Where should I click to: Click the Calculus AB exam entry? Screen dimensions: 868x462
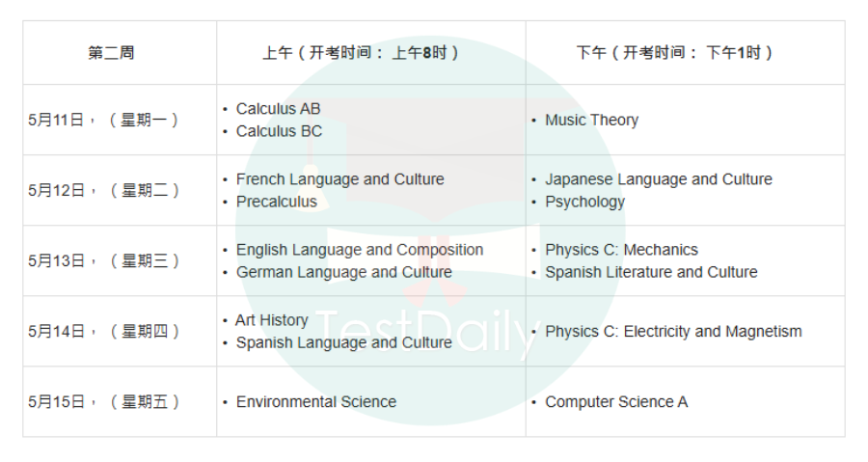278,109
